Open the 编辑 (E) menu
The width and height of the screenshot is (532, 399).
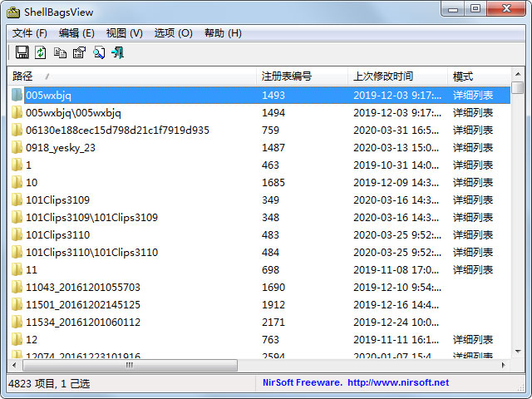76,33
